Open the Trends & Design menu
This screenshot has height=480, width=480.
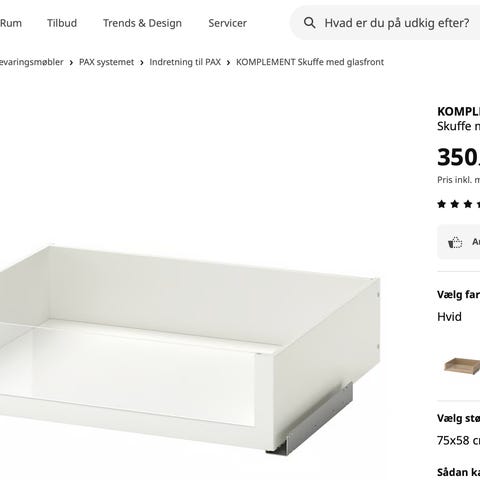point(142,23)
